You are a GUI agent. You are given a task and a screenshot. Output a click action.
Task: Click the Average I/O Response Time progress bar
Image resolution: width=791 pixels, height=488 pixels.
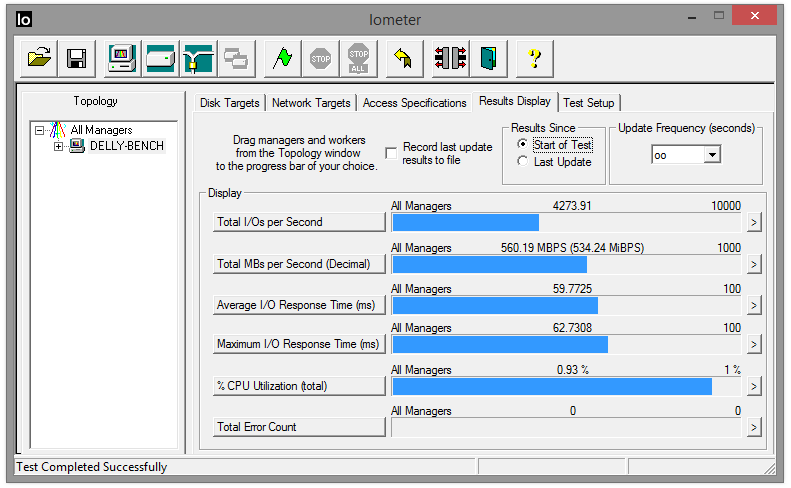566,305
